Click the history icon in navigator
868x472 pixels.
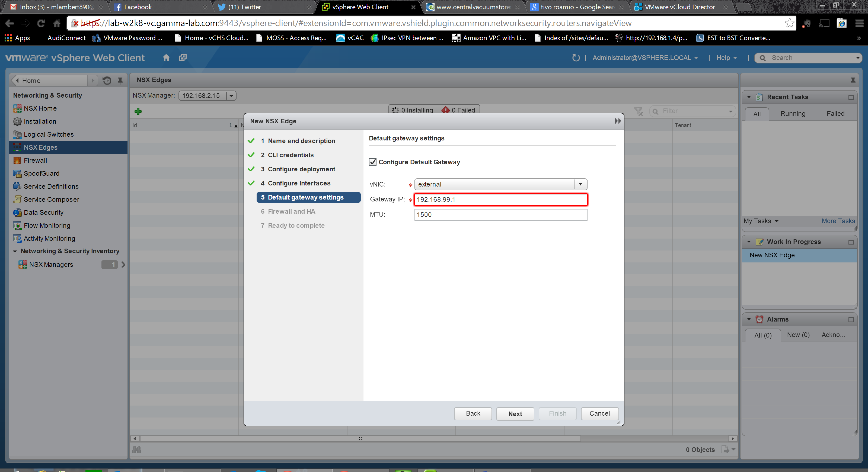pos(107,81)
